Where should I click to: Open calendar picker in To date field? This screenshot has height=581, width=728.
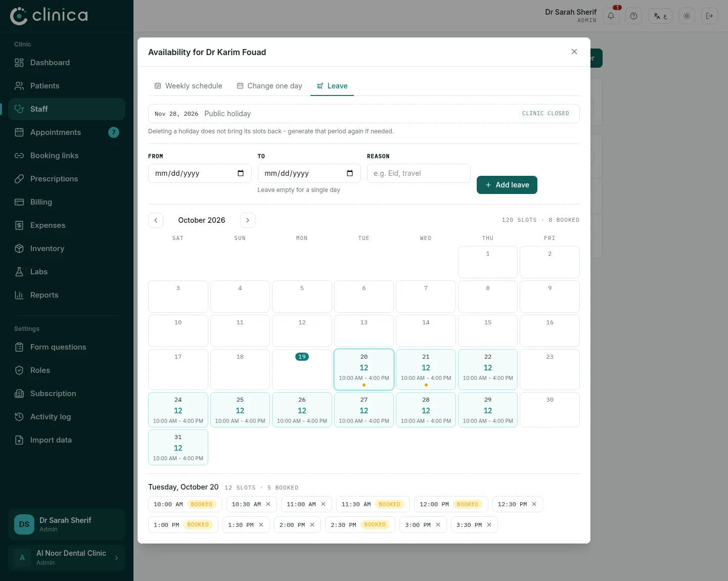tap(350, 173)
